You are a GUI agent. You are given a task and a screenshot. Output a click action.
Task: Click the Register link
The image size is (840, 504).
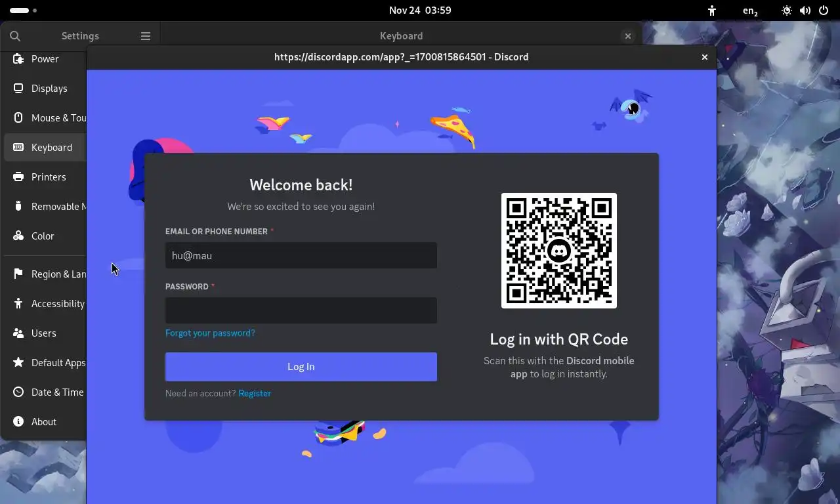point(255,394)
